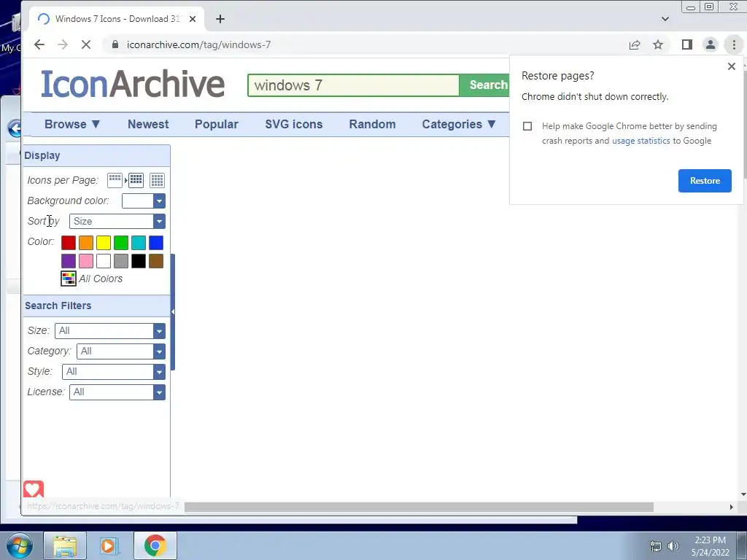Viewport: 747px width, 560px height.
Task: Click the windows 7 search field
Action: 354,85
